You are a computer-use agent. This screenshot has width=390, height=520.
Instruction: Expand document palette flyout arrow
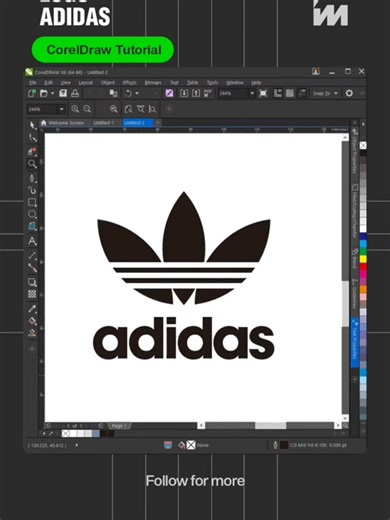click(44, 433)
